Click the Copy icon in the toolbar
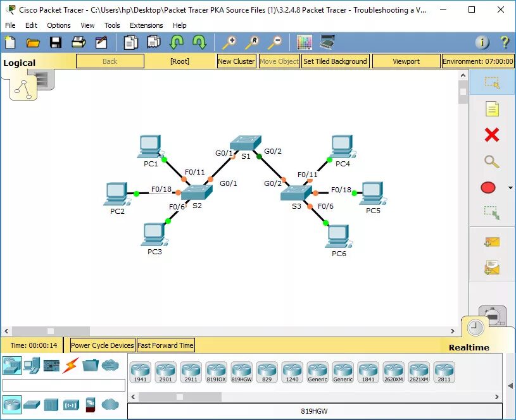Viewport: 516px width, 420px height. tap(130, 43)
